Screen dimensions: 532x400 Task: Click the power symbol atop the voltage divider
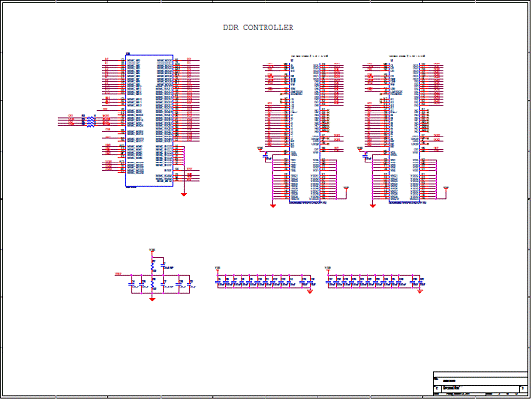(152, 251)
